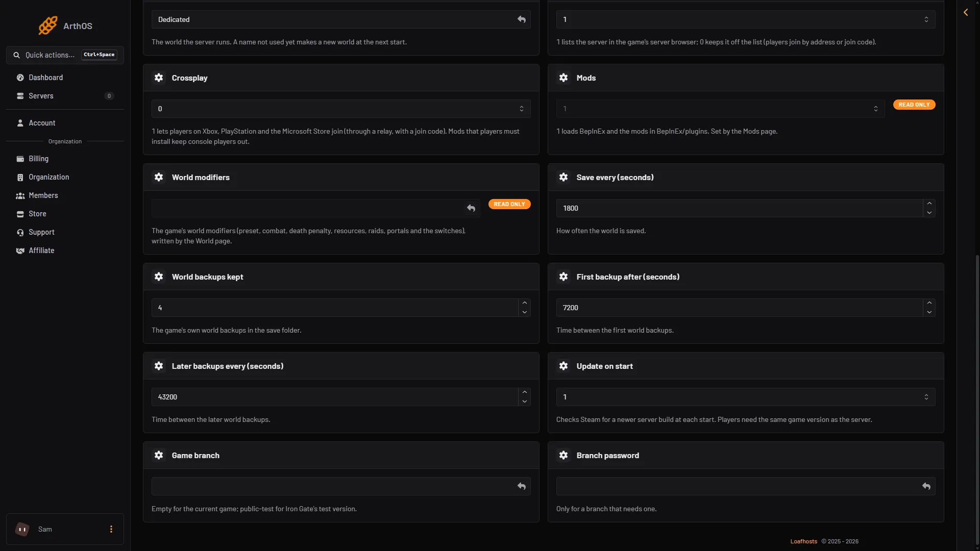Click the Support headset icon
This screenshot has width=980, height=551.
(20, 232)
